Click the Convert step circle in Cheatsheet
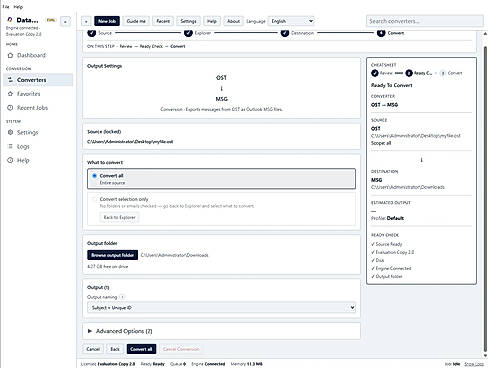The width and height of the screenshot is (488, 368). coord(443,73)
